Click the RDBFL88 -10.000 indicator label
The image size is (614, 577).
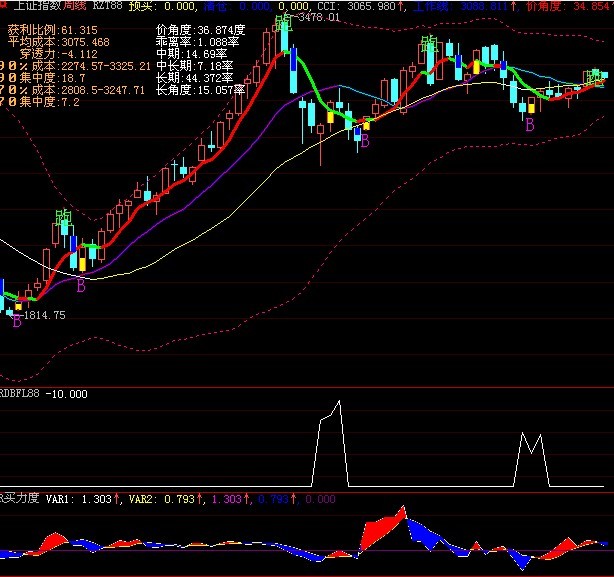(43, 393)
